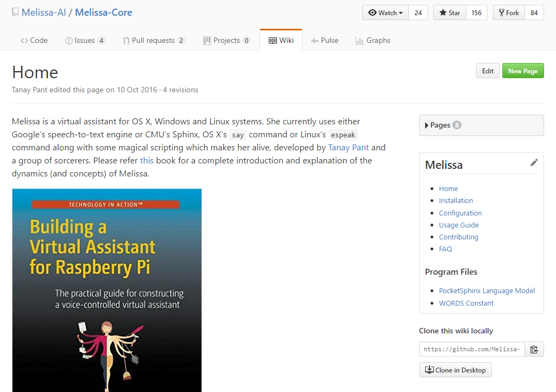The height and width of the screenshot is (392, 556).
Task: Click the pencil edit icon next to Melissa sidebar
Action: click(x=534, y=163)
